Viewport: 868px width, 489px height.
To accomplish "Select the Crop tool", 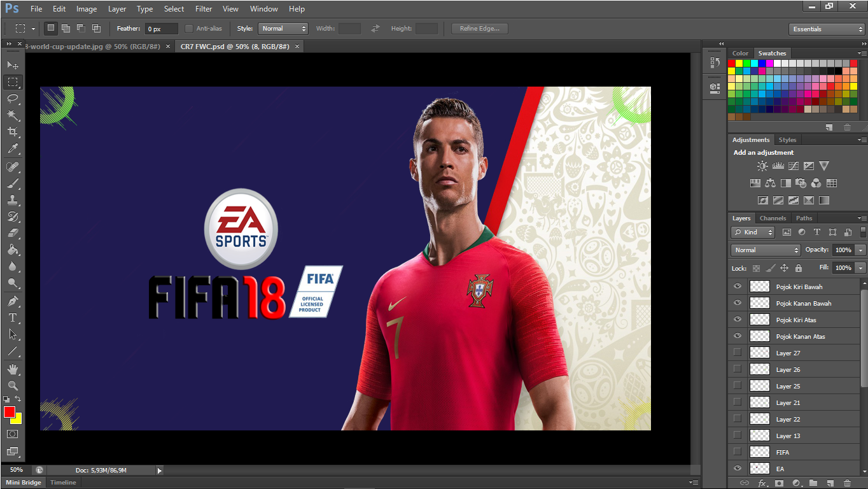I will 12,131.
